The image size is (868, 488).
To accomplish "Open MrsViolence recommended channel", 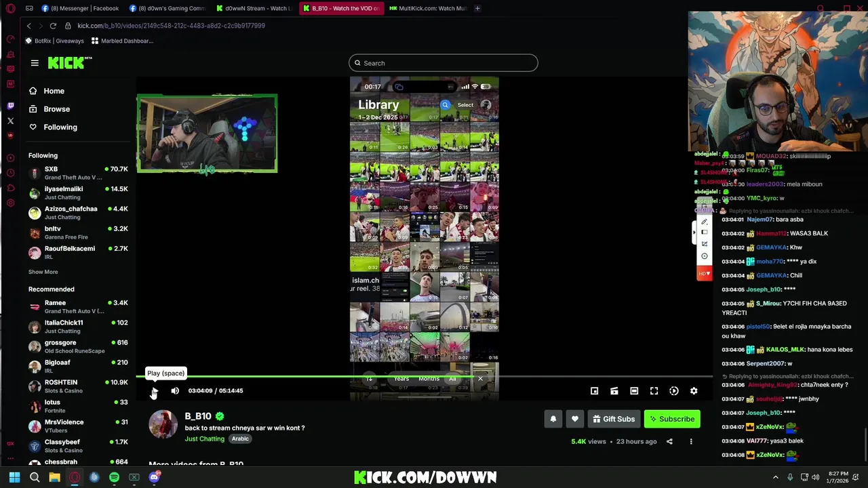I will [x=78, y=426].
